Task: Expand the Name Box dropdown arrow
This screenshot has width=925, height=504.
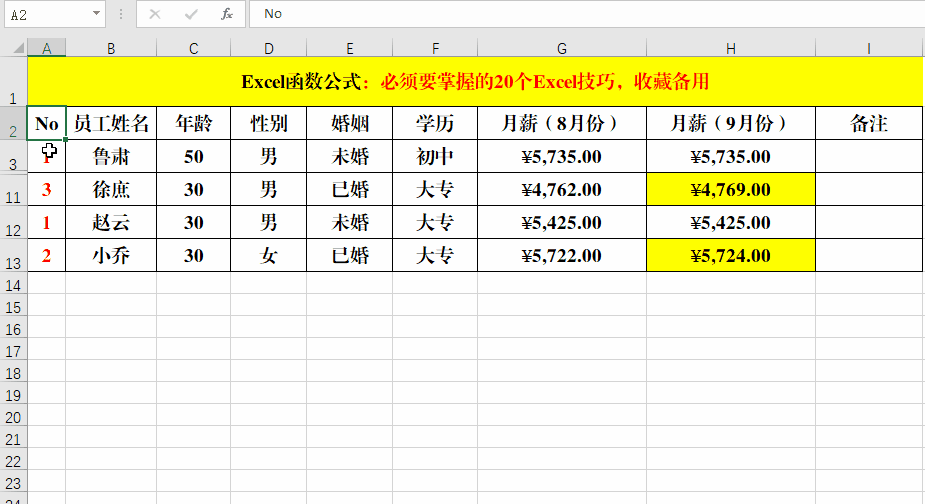Action: (x=96, y=14)
